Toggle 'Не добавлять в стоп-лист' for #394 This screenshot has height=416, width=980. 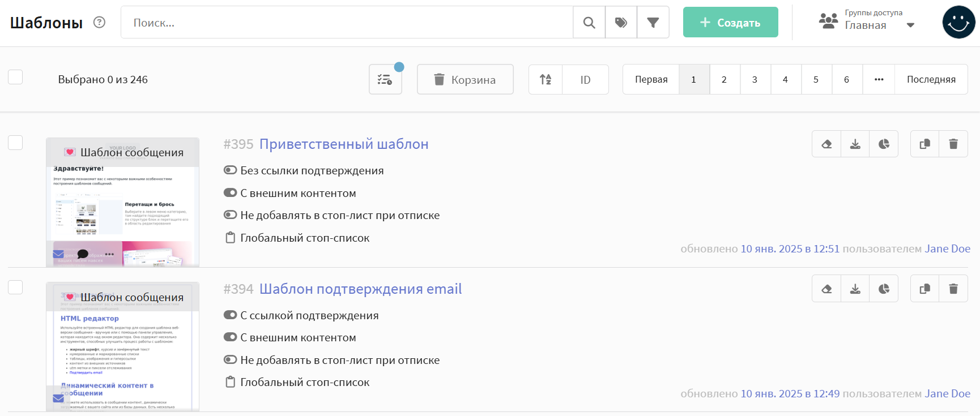click(230, 359)
